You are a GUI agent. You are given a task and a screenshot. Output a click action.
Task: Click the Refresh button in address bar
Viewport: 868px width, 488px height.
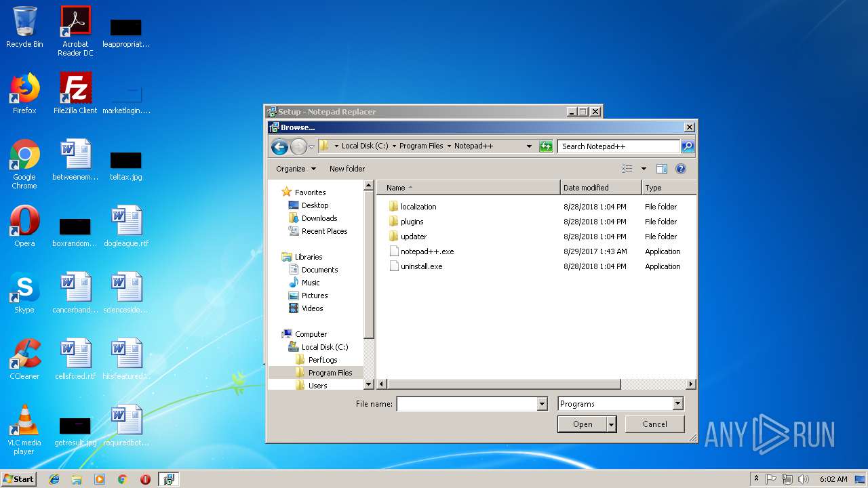coord(546,146)
